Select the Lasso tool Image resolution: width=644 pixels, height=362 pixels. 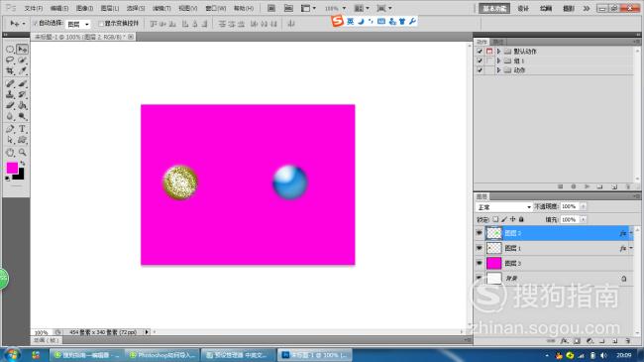10,60
